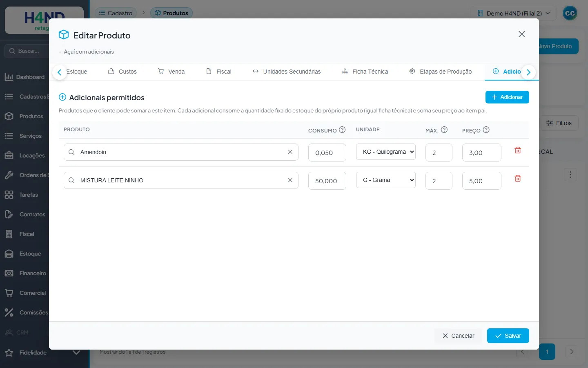
Task: Open Contratos in the sidebar
Action: [24, 214]
